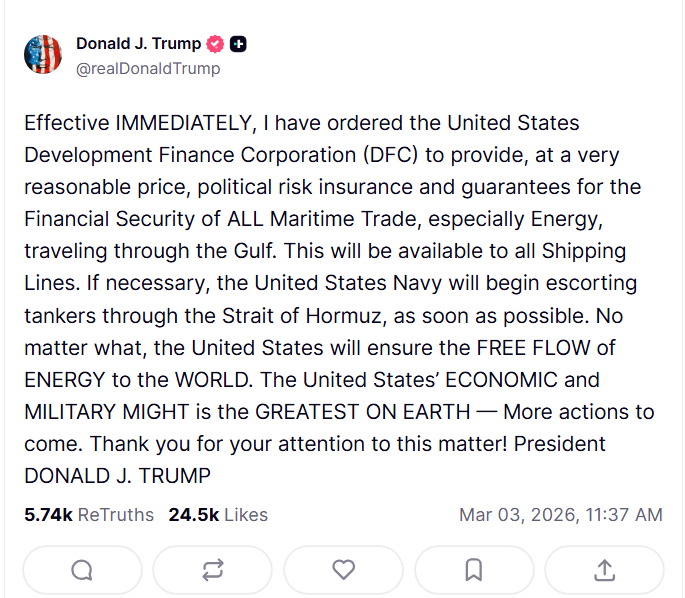Image resolution: width=685 pixels, height=598 pixels.
Task: Bookmark this post
Action: (474, 570)
